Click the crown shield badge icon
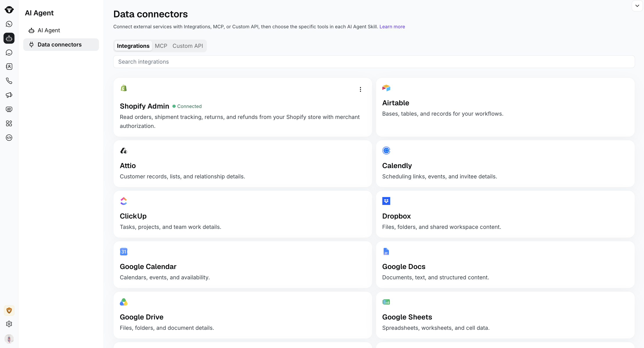 pos(9,310)
